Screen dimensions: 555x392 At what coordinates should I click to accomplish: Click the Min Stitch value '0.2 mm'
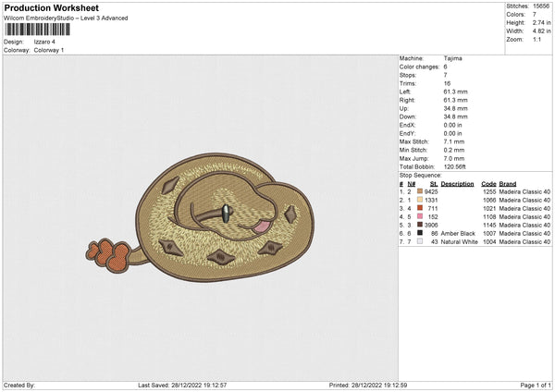(x=454, y=150)
